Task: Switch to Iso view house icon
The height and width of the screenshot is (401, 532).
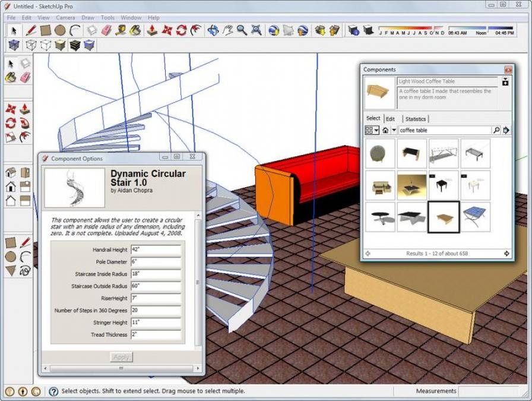Action: (x=11, y=173)
